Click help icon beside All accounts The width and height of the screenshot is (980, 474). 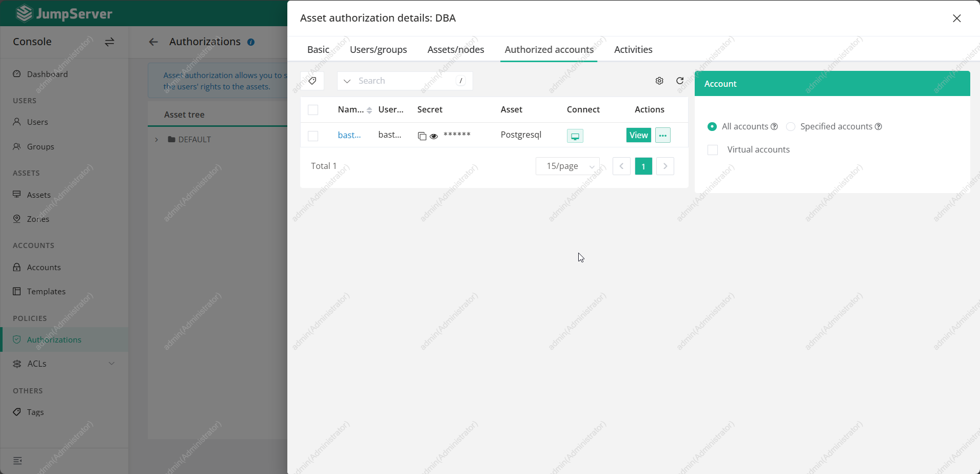click(774, 127)
